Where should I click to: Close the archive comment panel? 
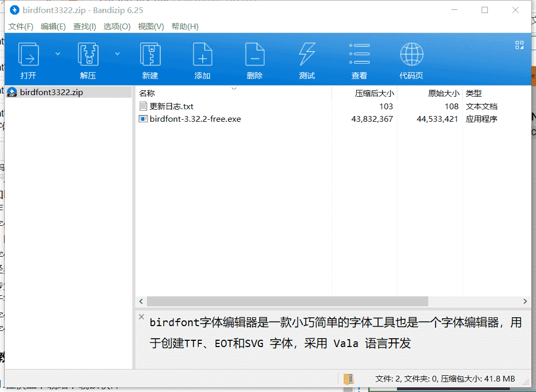[x=142, y=316]
